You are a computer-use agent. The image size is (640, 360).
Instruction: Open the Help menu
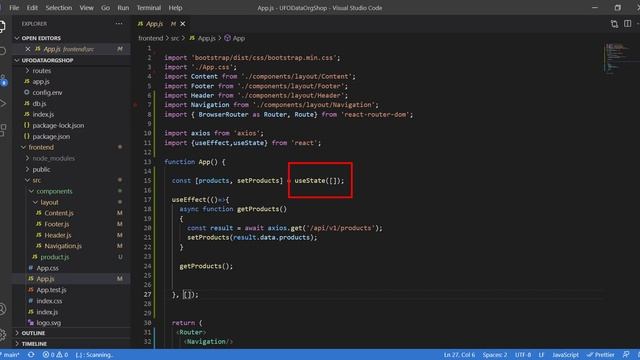click(x=176, y=8)
